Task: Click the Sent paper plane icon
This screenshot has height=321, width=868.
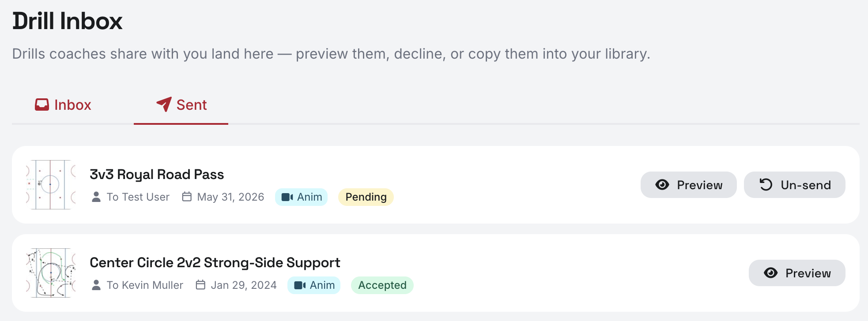Action: tap(164, 105)
